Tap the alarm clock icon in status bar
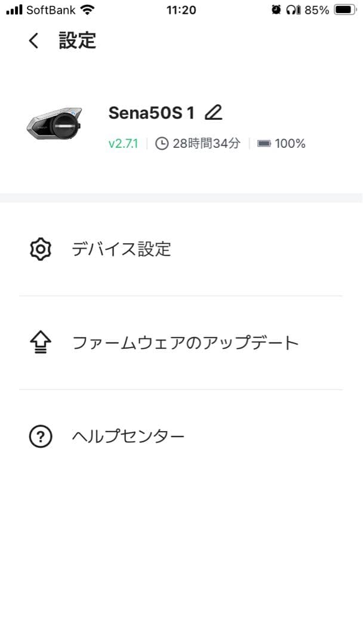363x644 pixels. [x=275, y=10]
